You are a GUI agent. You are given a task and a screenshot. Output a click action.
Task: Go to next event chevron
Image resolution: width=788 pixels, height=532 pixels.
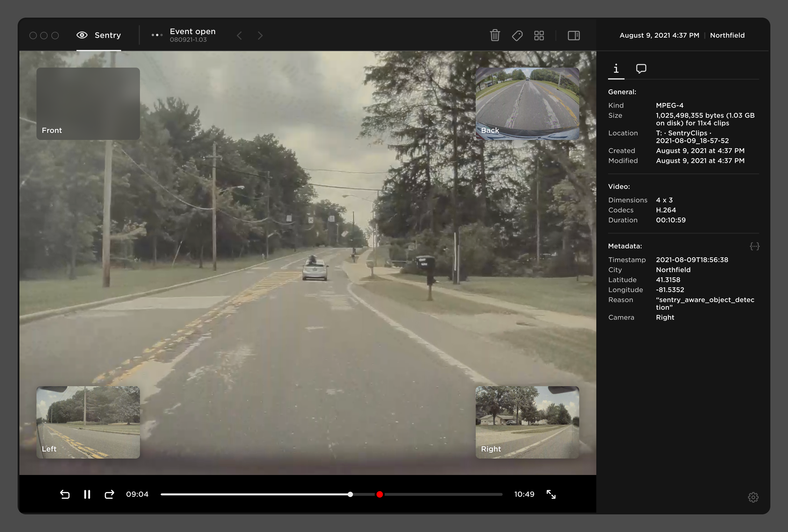(x=260, y=35)
